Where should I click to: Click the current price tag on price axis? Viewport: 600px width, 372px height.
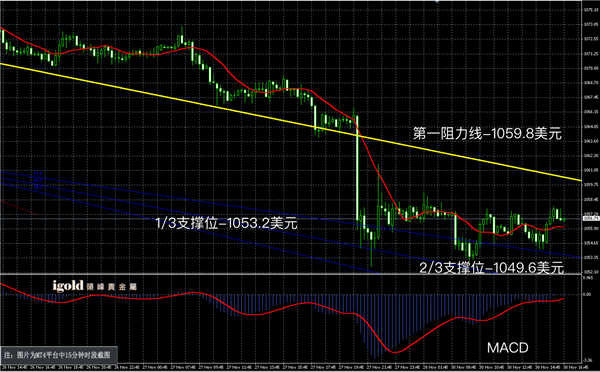pyautogui.click(x=590, y=219)
